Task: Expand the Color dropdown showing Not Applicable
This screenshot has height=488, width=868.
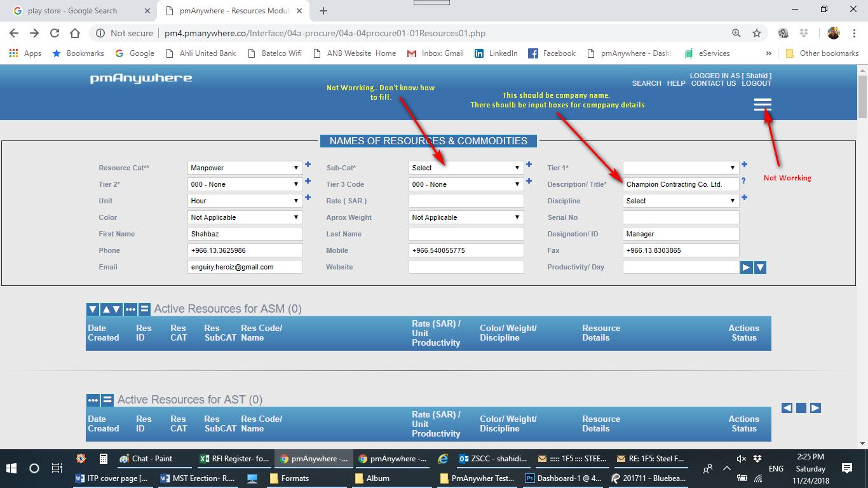Action: tap(245, 217)
